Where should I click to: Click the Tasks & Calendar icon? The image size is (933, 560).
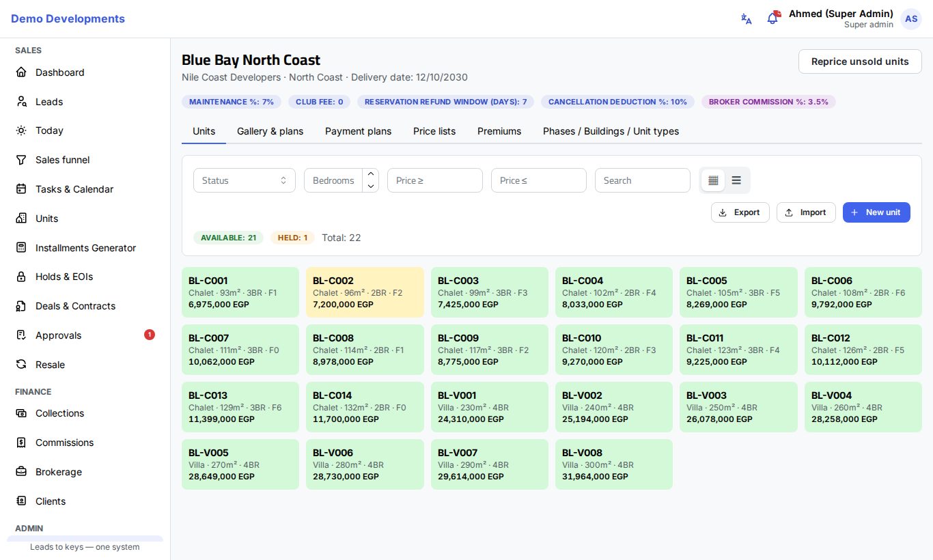click(x=21, y=189)
